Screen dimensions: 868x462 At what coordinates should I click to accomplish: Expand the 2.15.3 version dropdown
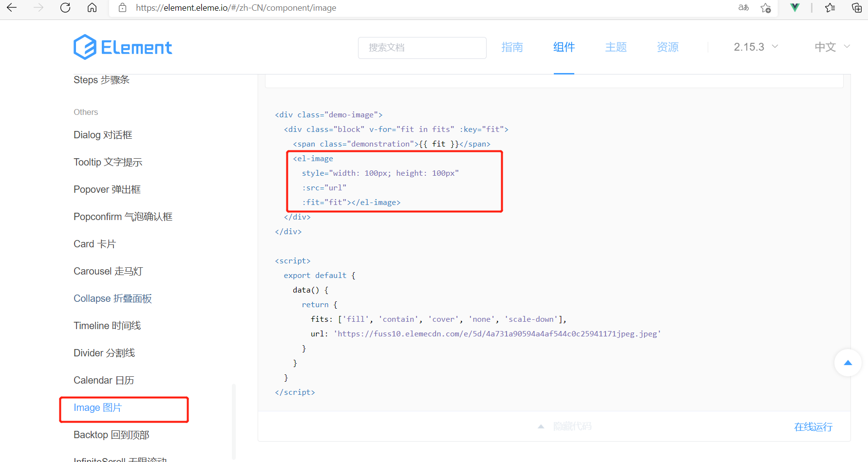point(756,47)
